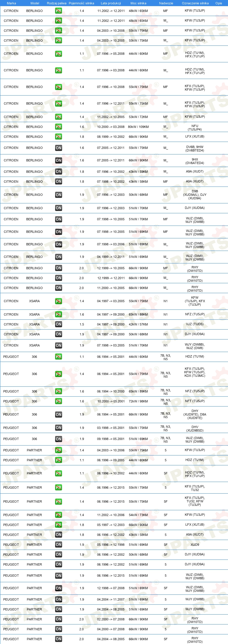
Task: Select "05.1996 -> 12.1998" production years cell
Action: pos(111,545)
